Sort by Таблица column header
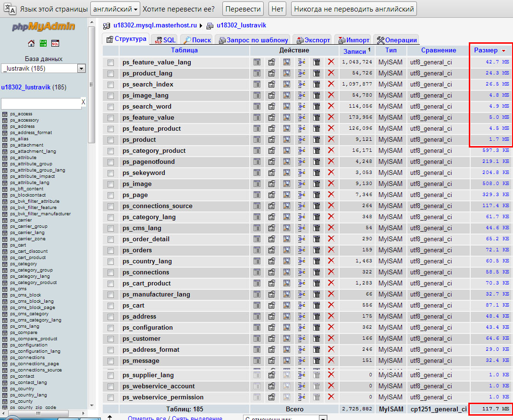Viewport: 513px width, 420px height. (184, 50)
